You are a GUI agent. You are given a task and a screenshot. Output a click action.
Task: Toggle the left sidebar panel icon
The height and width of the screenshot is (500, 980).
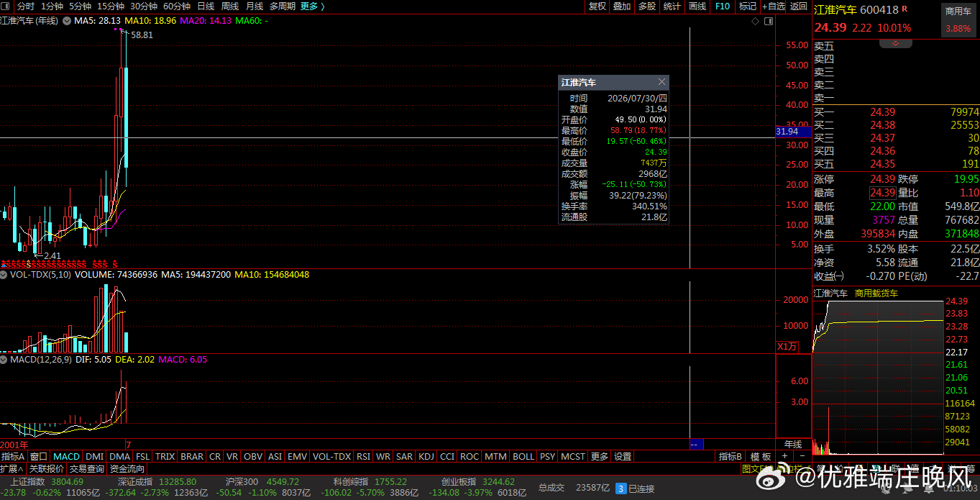[6, 6]
